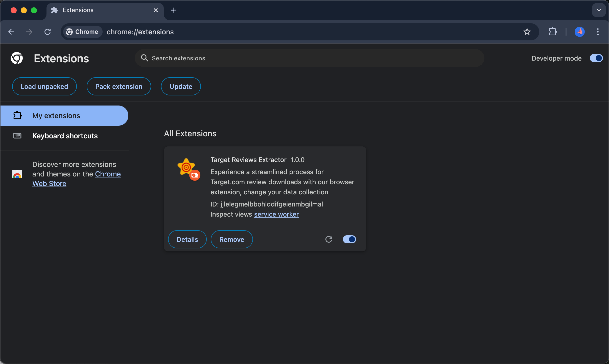Click the magnifier icon in search box
Image resolution: width=609 pixels, height=364 pixels.
(144, 58)
